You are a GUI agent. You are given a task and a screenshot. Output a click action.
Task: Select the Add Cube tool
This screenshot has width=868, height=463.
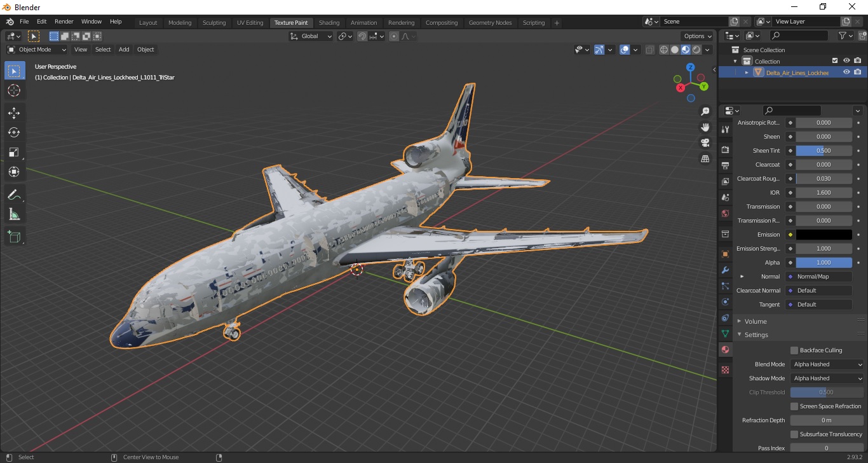click(14, 237)
